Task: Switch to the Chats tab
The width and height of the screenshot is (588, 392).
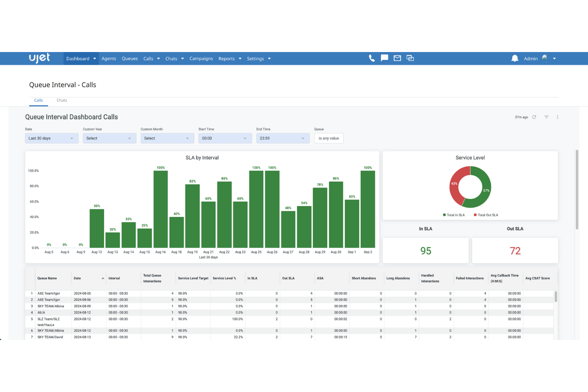Action: (62, 100)
